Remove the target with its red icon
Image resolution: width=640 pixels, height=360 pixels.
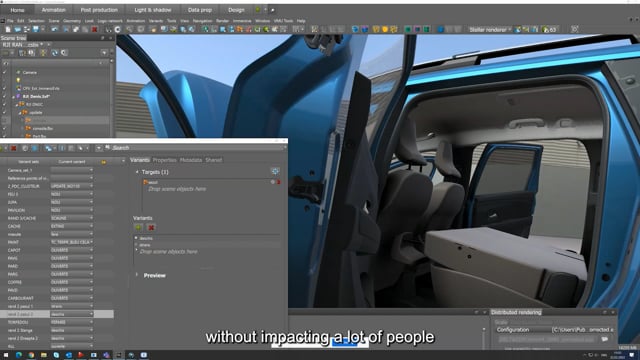coord(278,182)
